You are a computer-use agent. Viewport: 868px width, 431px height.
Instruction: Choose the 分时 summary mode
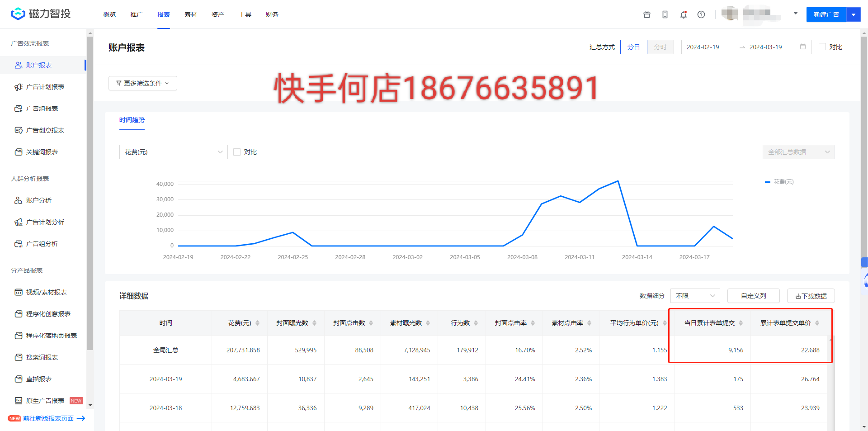[x=660, y=47]
